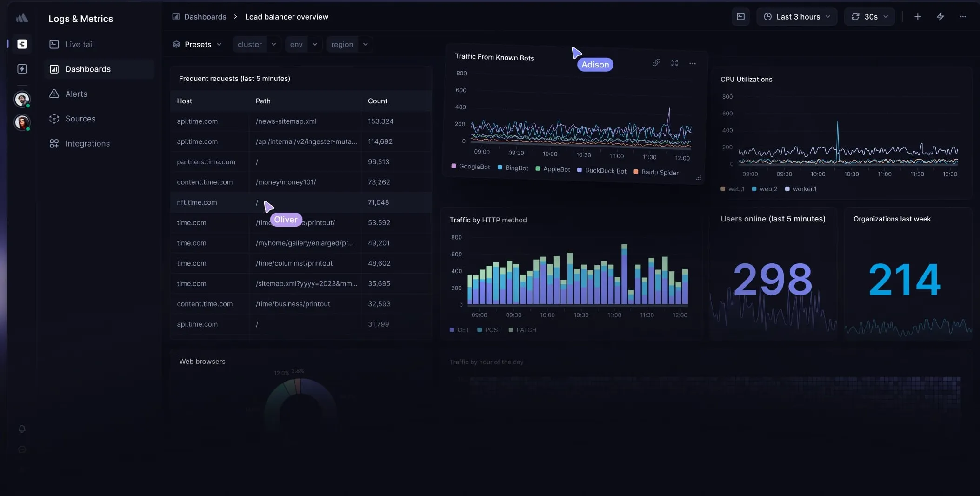
Task: Click the link icon on Traffic From Known Bots
Action: 656,62
